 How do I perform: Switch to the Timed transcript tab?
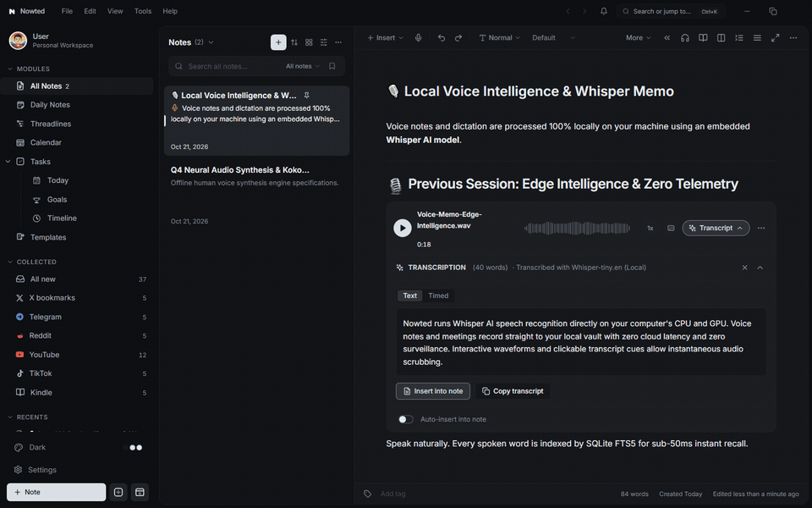(x=438, y=295)
